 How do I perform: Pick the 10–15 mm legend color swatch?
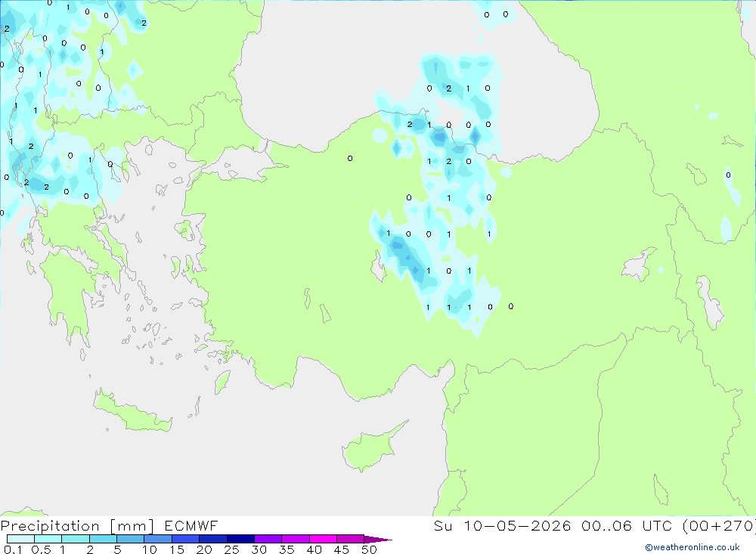(158, 539)
